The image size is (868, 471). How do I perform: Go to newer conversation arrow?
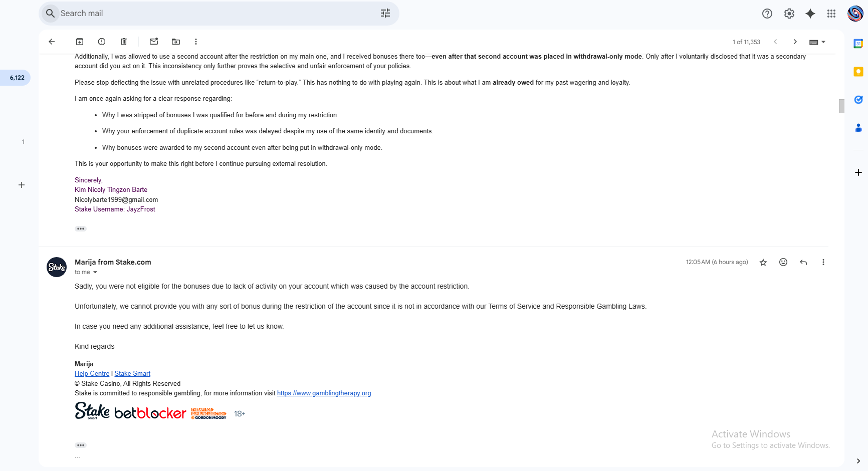click(x=775, y=42)
